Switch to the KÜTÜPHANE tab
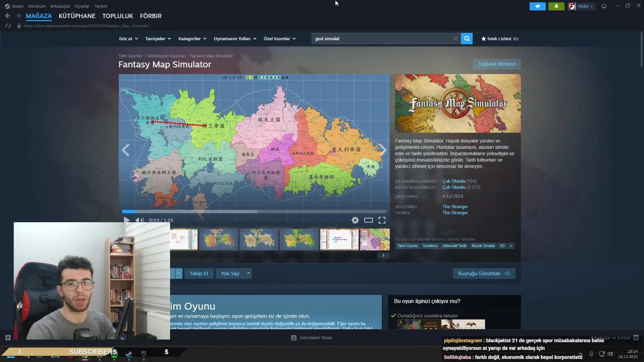Screen dimensions: 644x362 tap(77, 16)
